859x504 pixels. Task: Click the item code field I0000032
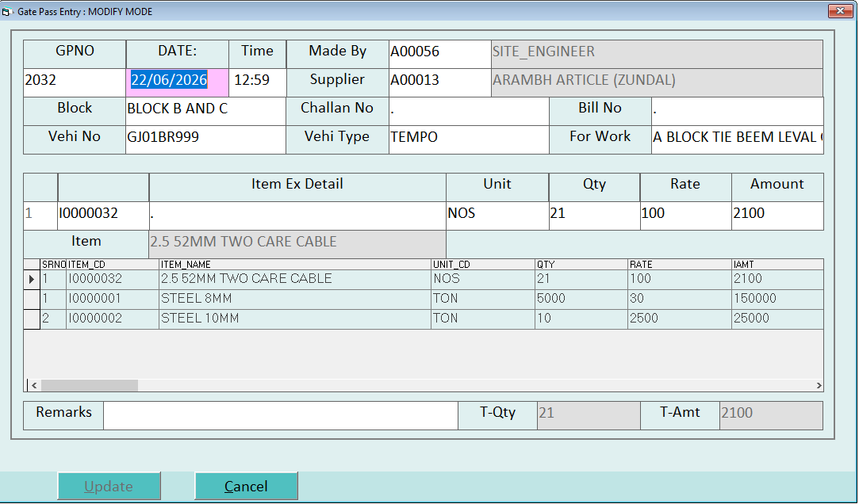pos(104,216)
